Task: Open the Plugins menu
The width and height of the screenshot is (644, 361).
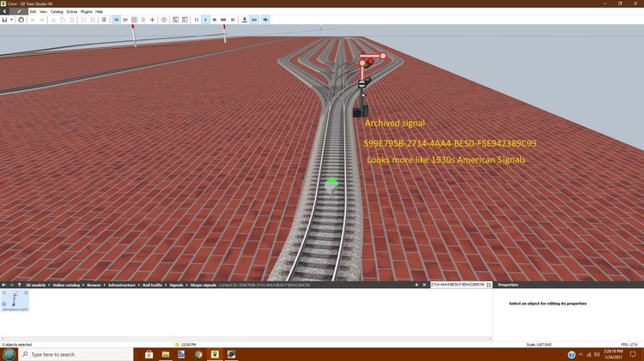Action: (x=86, y=11)
